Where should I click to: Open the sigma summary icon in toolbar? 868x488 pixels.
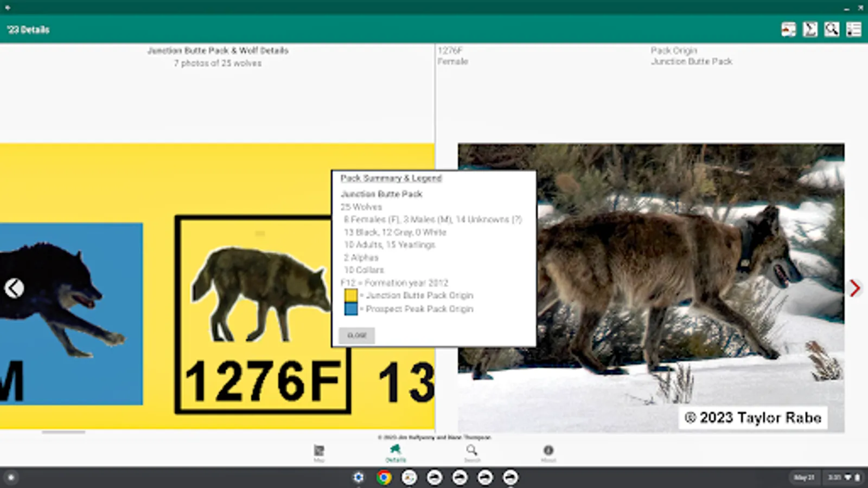click(810, 29)
